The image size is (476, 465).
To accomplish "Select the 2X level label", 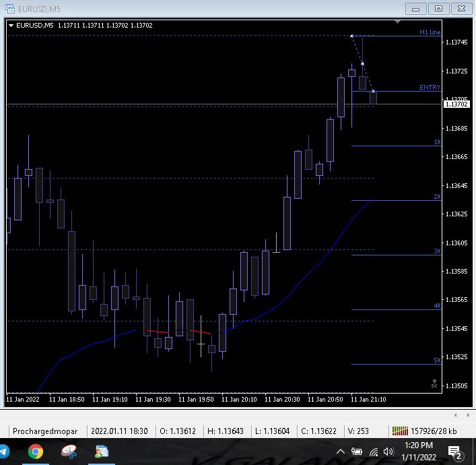I will [x=437, y=197].
